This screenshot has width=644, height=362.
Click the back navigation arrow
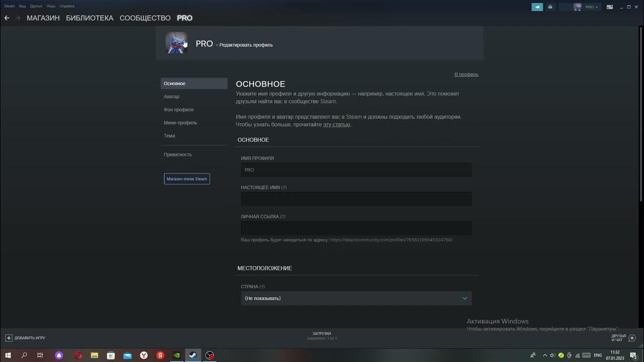point(7,18)
